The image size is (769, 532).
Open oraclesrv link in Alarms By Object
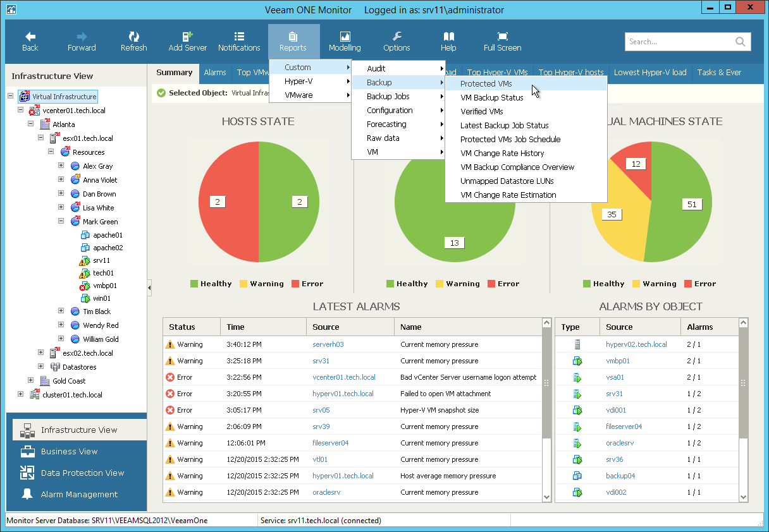(x=620, y=443)
